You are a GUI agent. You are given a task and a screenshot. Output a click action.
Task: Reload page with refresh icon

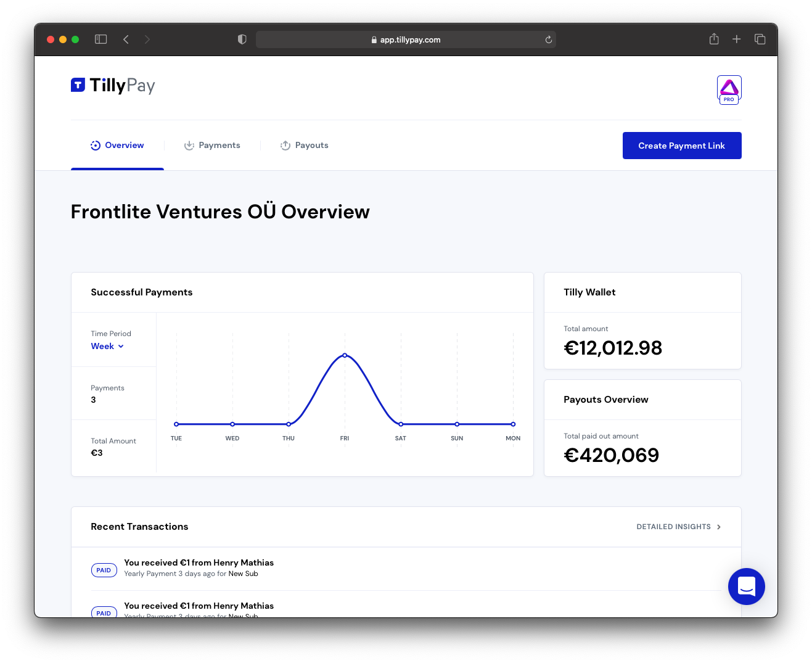point(548,39)
